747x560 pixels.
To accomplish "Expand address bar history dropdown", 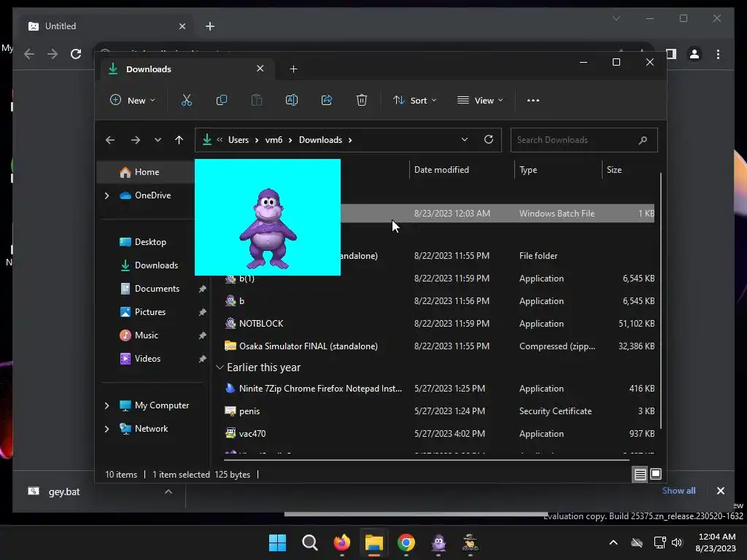I will click(465, 139).
